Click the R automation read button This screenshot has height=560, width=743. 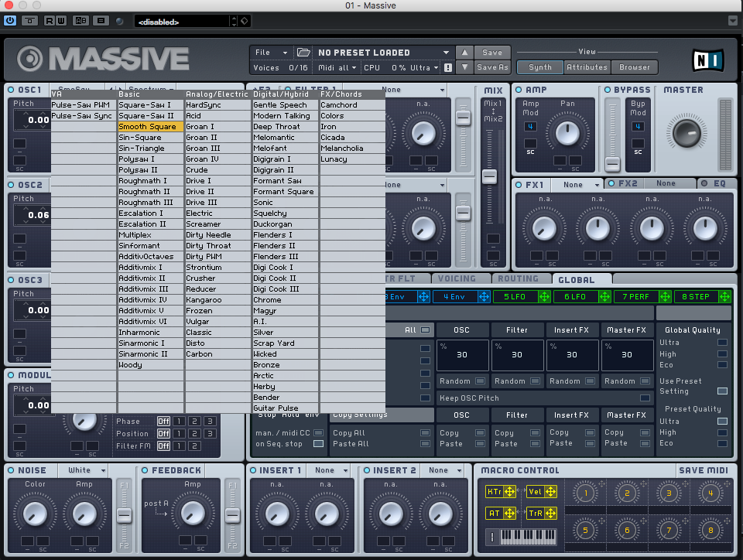pyautogui.click(x=50, y=21)
